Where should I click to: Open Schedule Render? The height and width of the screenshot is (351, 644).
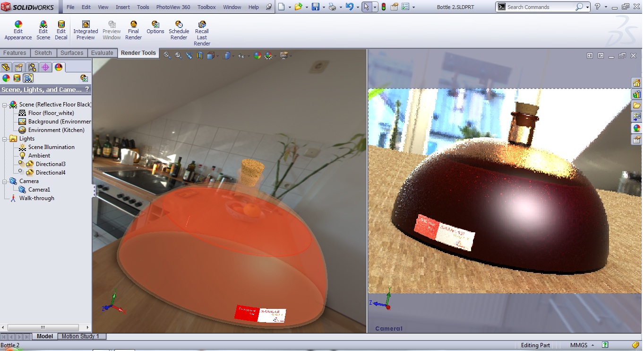(x=179, y=30)
